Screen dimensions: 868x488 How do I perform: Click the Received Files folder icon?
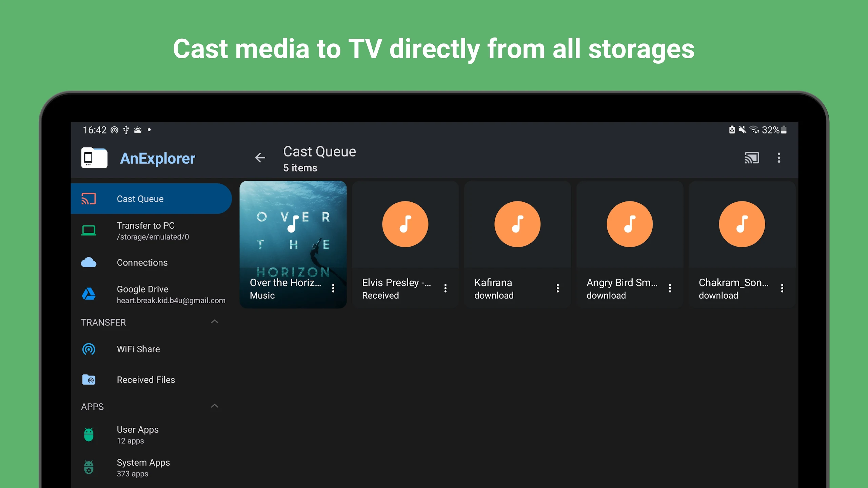coord(88,380)
